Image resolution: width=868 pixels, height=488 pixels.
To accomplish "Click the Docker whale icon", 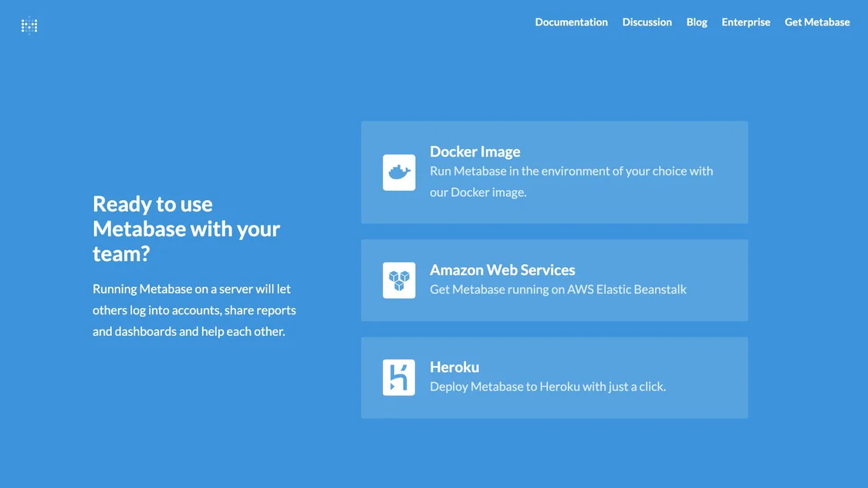I will (399, 172).
